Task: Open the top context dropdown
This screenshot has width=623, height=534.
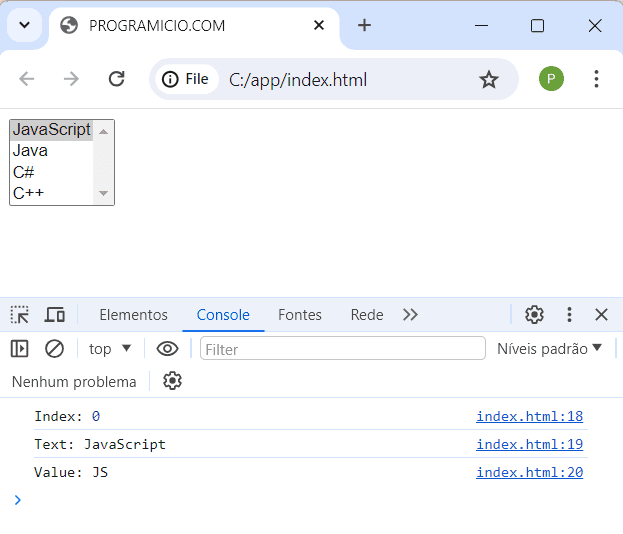Action: click(x=110, y=349)
